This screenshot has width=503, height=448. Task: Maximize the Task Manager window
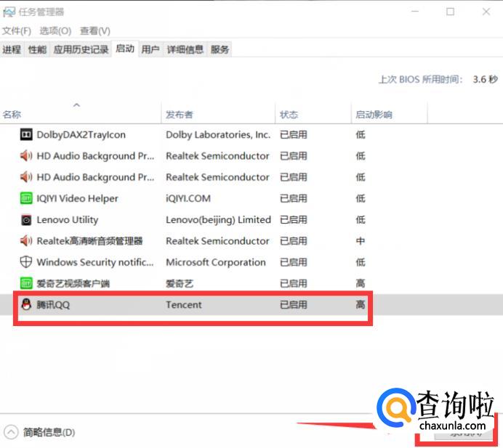click(x=451, y=12)
